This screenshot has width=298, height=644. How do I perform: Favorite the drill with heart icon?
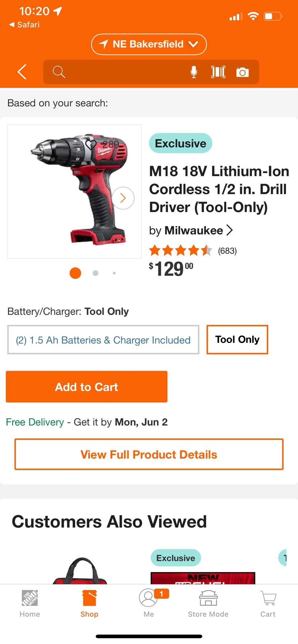(x=91, y=145)
